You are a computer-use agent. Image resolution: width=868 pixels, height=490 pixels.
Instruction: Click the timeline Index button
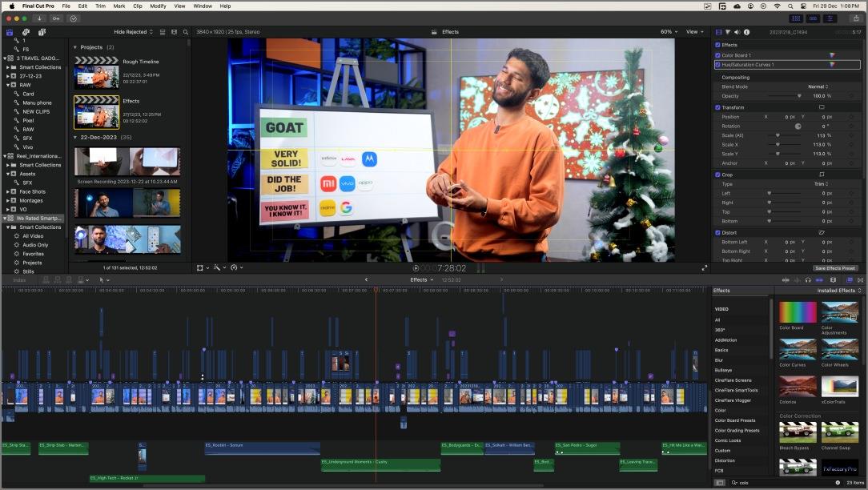click(x=19, y=280)
